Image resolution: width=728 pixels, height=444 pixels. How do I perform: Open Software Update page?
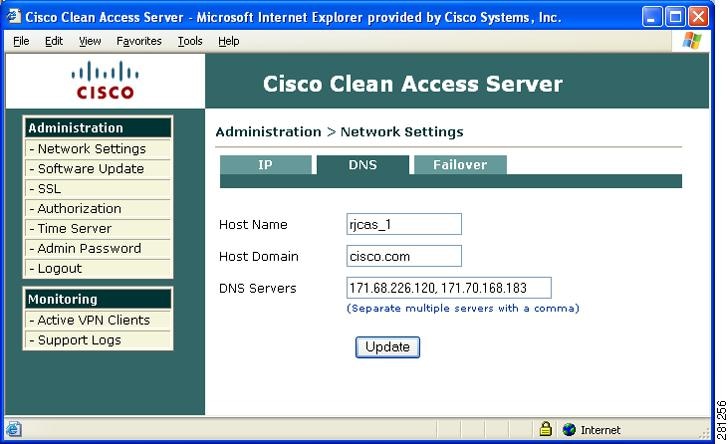tap(98, 169)
